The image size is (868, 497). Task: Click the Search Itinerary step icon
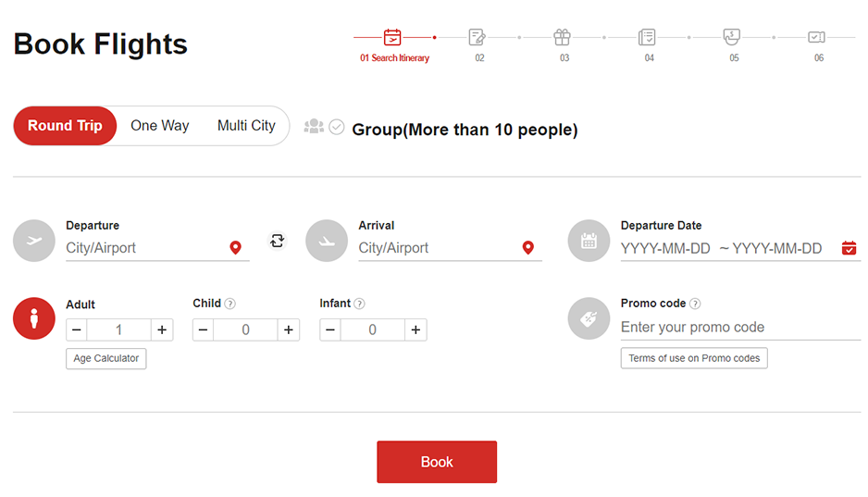click(x=392, y=38)
